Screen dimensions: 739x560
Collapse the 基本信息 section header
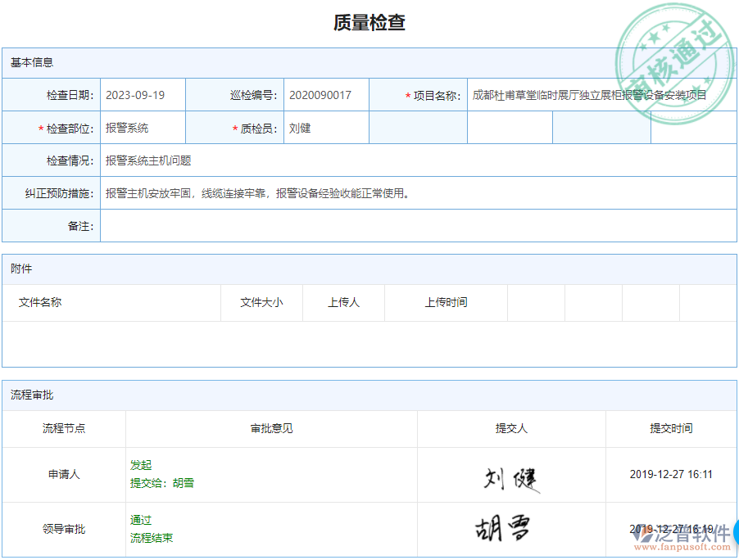click(30, 61)
